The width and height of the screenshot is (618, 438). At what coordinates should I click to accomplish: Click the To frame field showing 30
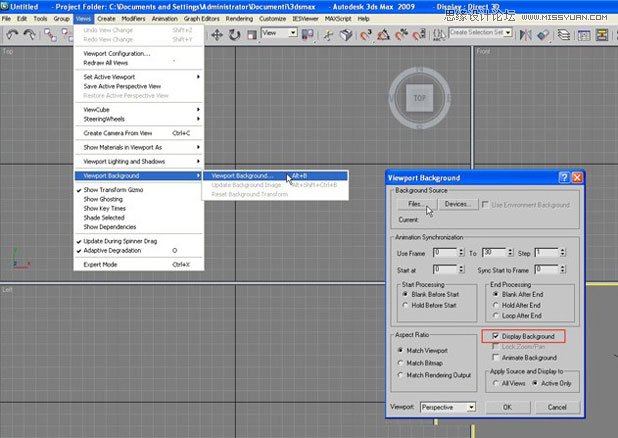coord(494,252)
